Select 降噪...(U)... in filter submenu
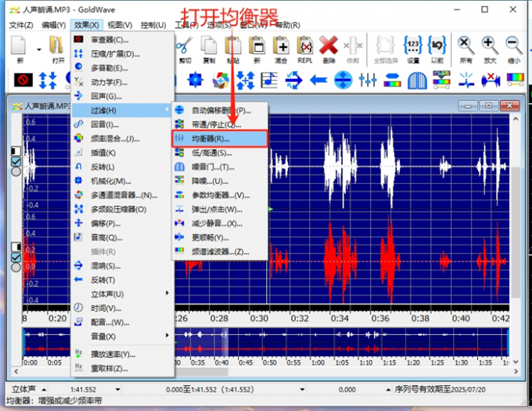The width and height of the screenshot is (532, 411). tap(220, 181)
